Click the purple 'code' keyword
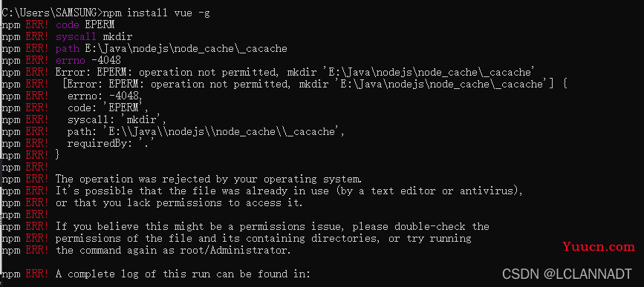 coord(68,25)
